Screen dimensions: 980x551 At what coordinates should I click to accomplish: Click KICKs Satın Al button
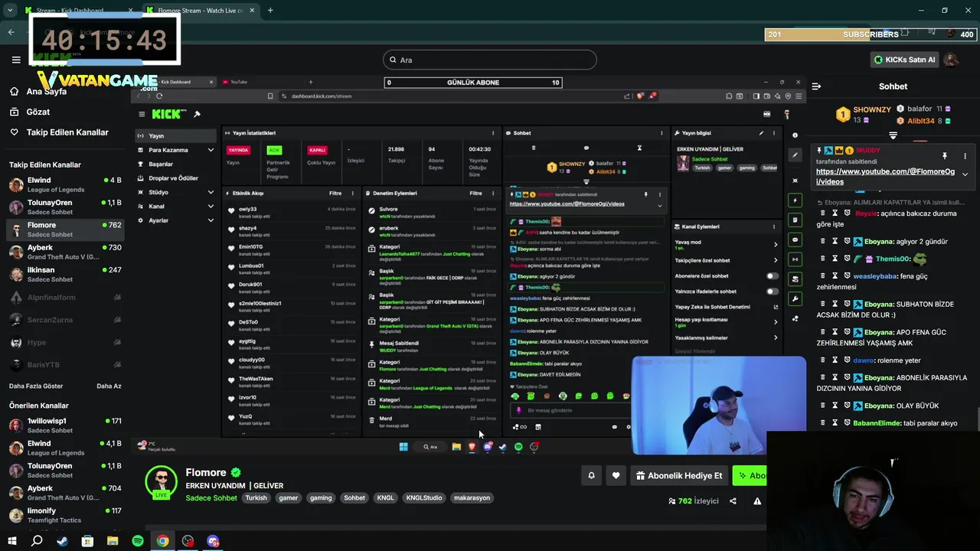pyautogui.click(x=904, y=60)
